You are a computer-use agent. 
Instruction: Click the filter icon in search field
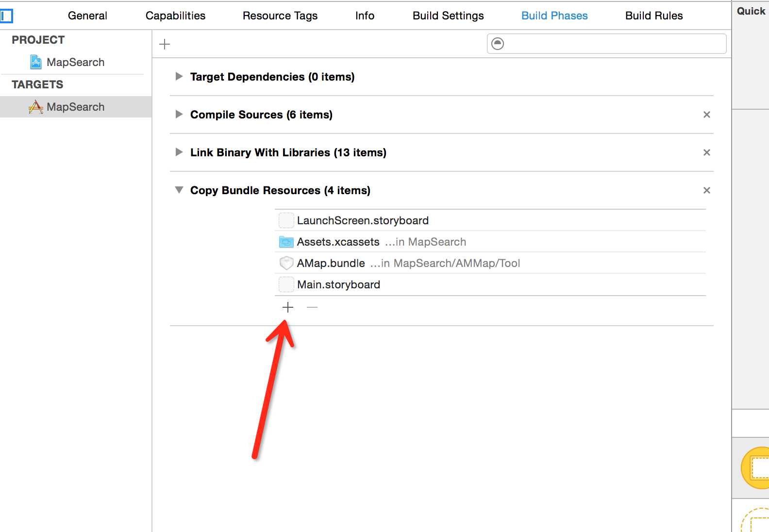coord(498,44)
